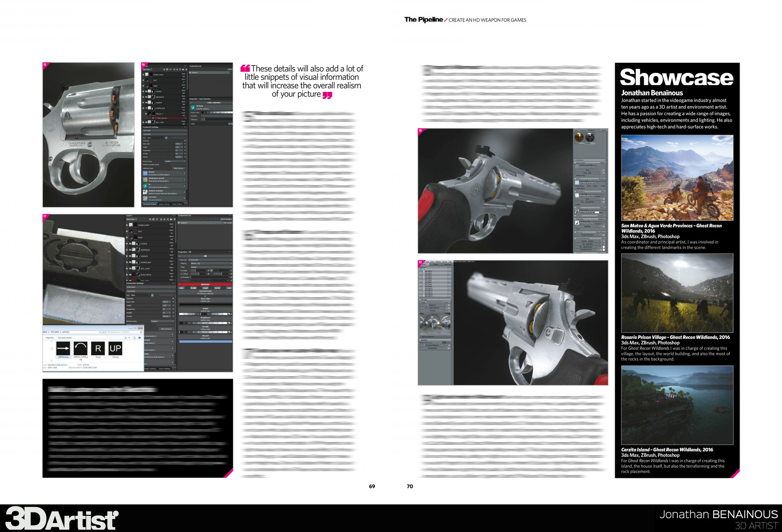Screen dimensions: 782x532
Task: Select the R.png alpha thumbnail
Action: click(x=98, y=348)
